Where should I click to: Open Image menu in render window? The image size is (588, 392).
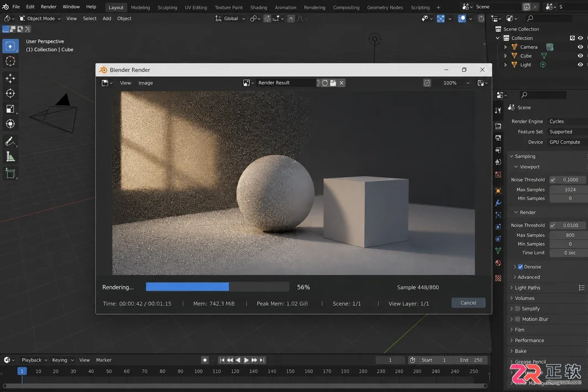pyautogui.click(x=146, y=83)
